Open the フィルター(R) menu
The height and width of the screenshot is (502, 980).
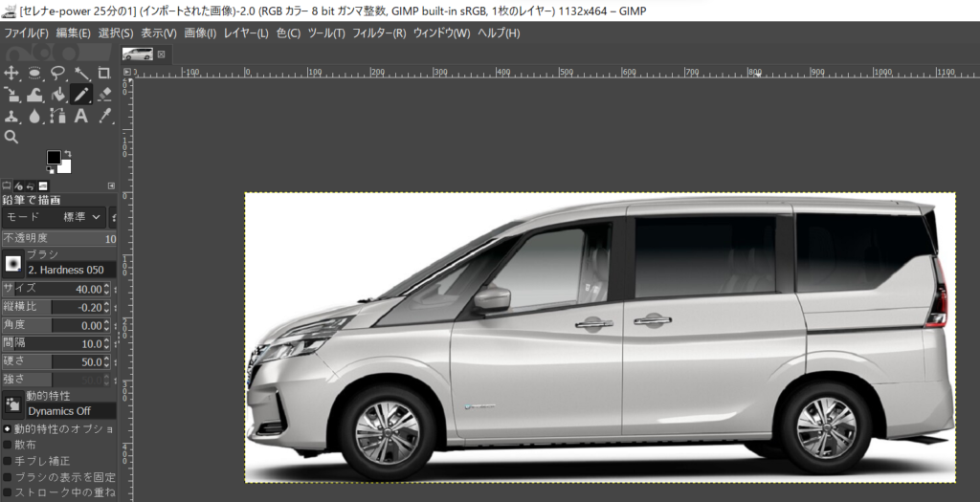(379, 33)
